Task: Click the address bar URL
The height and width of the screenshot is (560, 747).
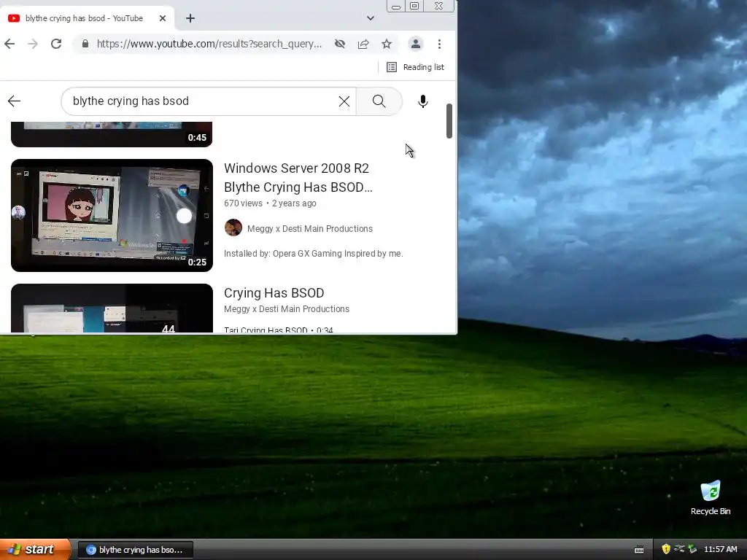Action: [209, 44]
